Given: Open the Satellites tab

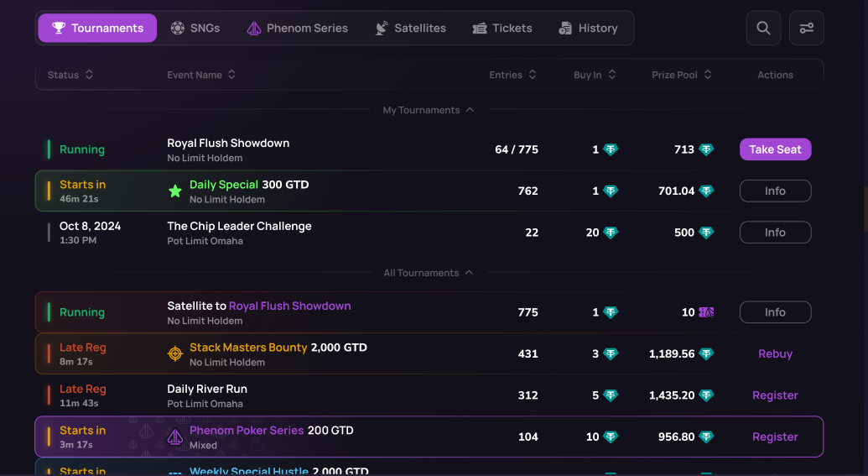Looking at the screenshot, I should [410, 28].
